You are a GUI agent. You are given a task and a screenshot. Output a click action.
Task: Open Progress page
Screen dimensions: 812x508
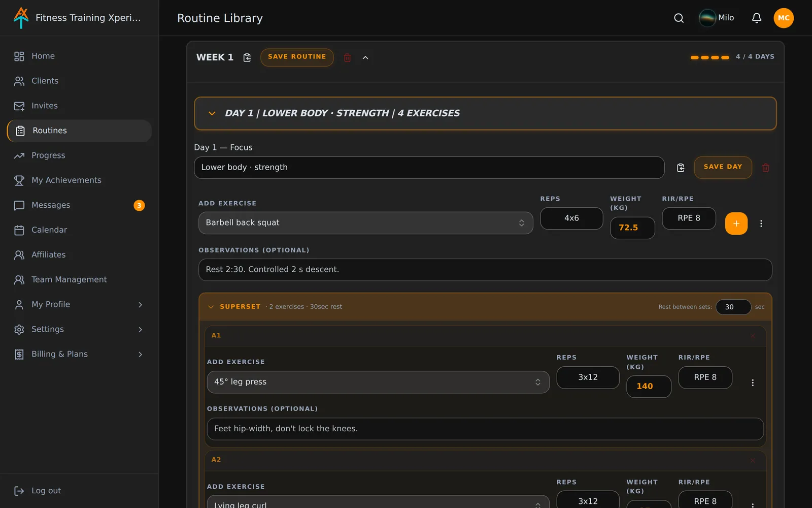pyautogui.click(x=79, y=156)
